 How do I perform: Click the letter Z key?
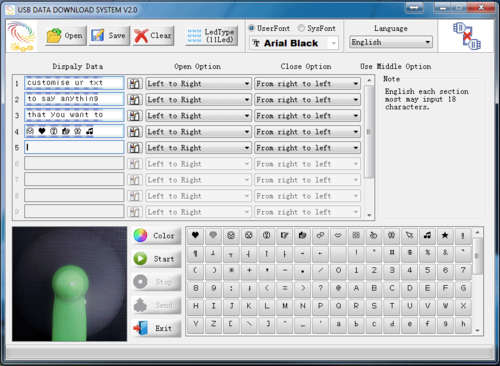213,324
